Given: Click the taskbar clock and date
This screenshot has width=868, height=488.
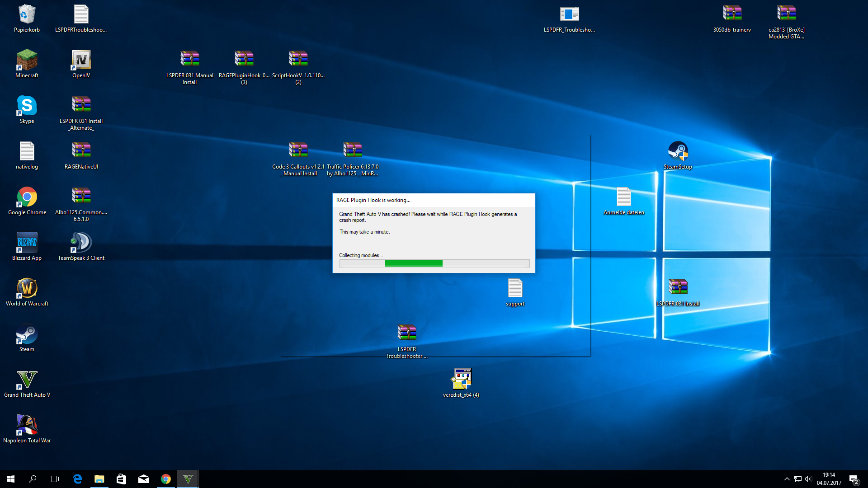Looking at the screenshot, I should tap(829, 479).
